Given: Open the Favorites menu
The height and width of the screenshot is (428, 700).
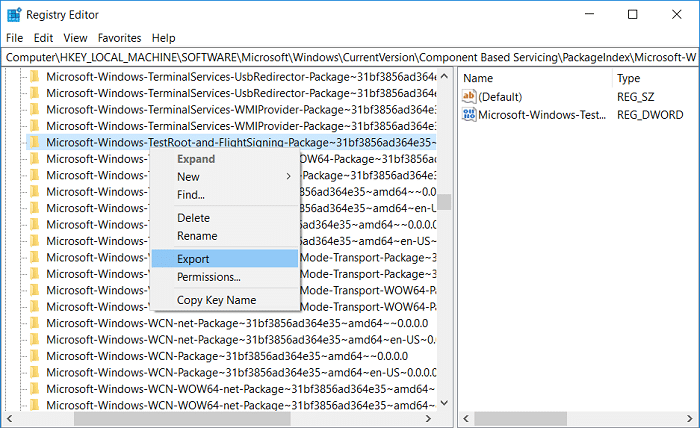Looking at the screenshot, I should click(119, 38).
